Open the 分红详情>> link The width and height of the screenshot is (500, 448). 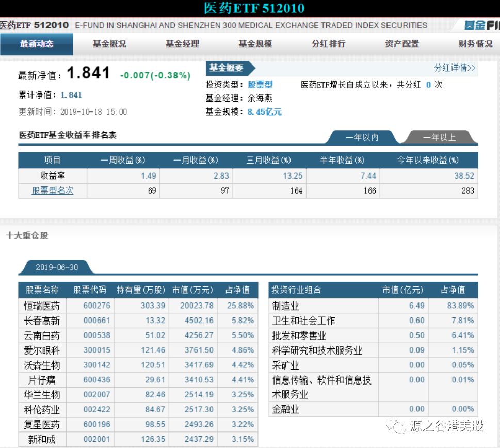pos(455,68)
